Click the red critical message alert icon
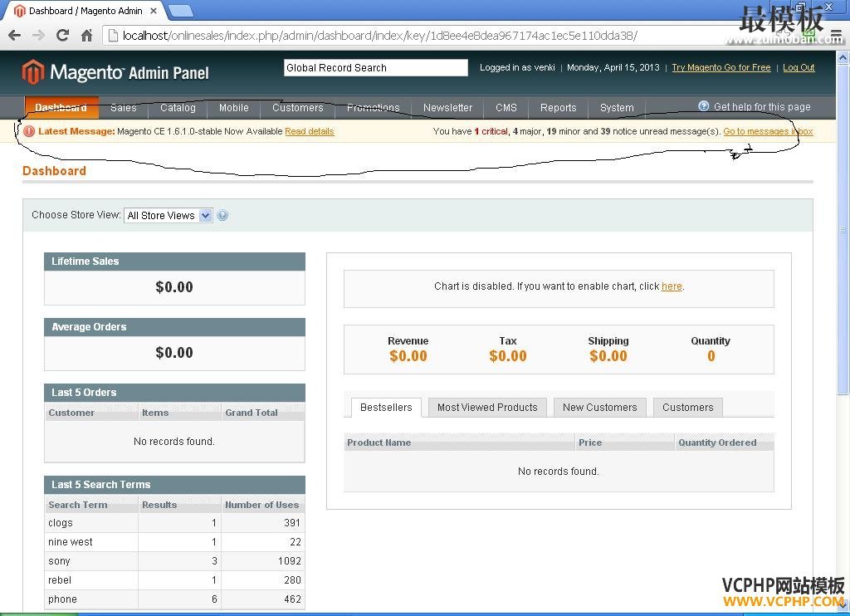This screenshot has width=850, height=616. click(x=29, y=131)
